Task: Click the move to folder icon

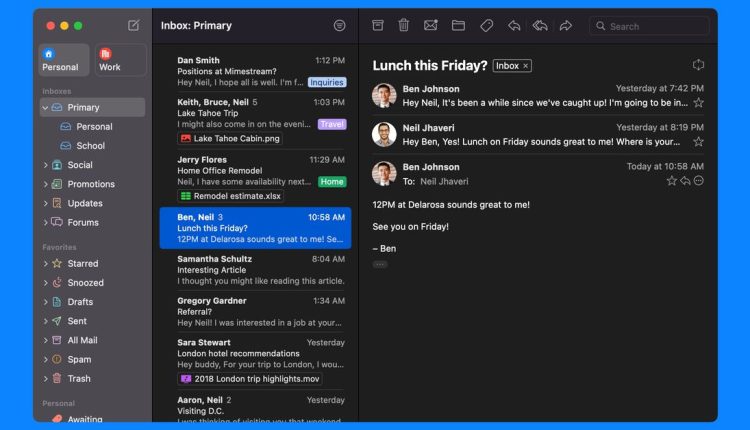Action: pos(458,25)
